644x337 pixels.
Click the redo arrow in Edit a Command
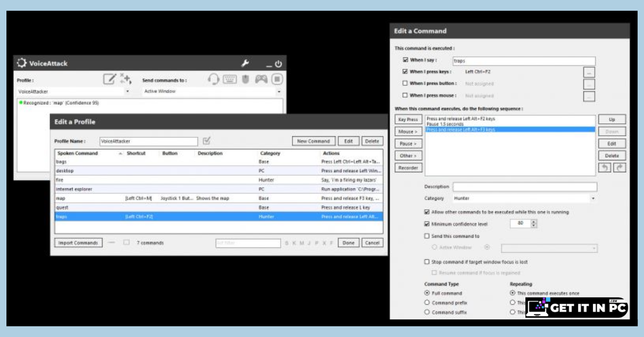pos(620,167)
